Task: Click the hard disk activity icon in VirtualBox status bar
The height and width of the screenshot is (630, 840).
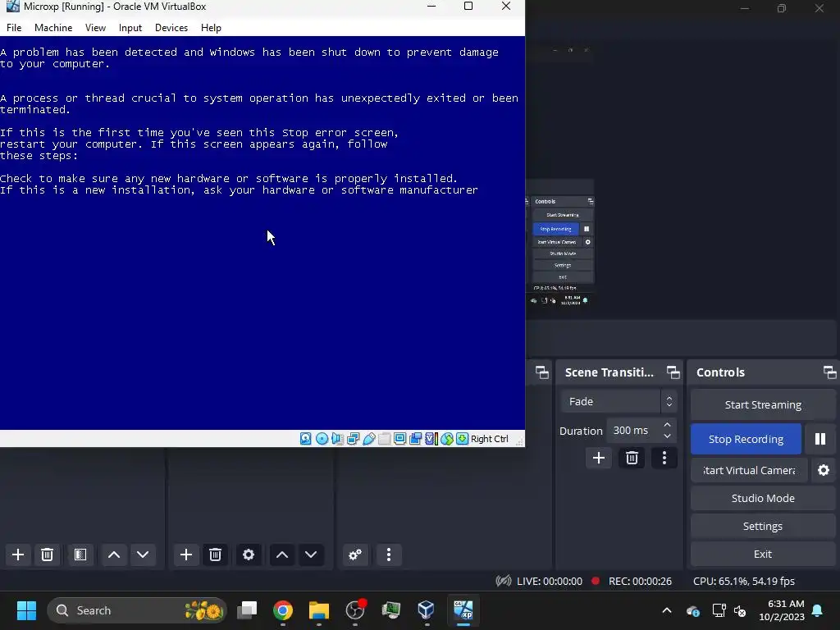Action: tap(305, 439)
